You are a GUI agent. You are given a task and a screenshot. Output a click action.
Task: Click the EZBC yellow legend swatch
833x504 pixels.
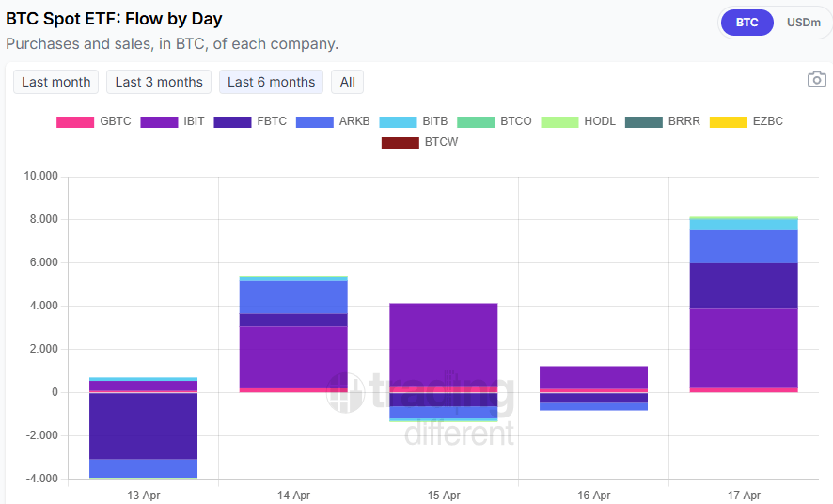(x=728, y=121)
